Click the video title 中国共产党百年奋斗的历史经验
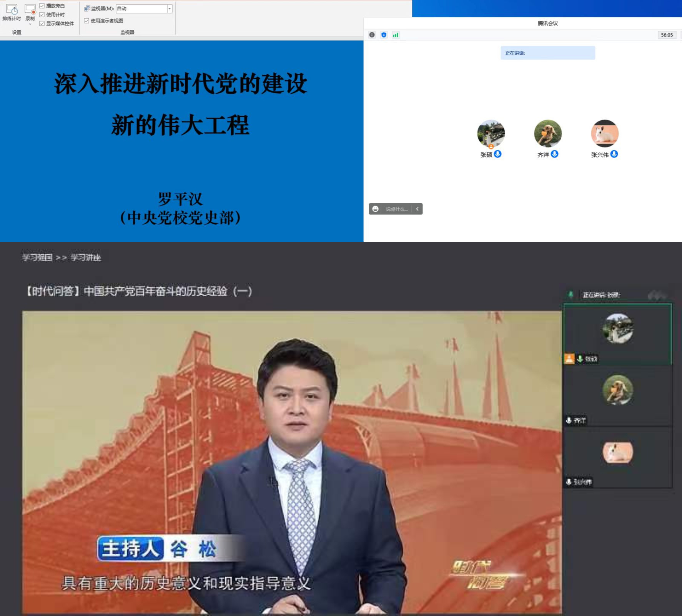The width and height of the screenshot is (682, 616). coord(138,291)
